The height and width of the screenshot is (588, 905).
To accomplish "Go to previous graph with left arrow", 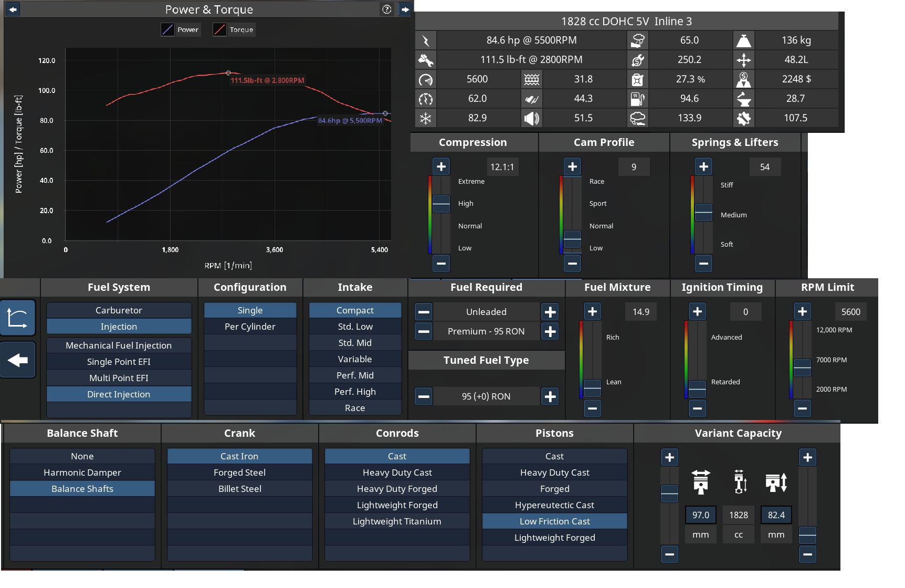I will (13, 9).
